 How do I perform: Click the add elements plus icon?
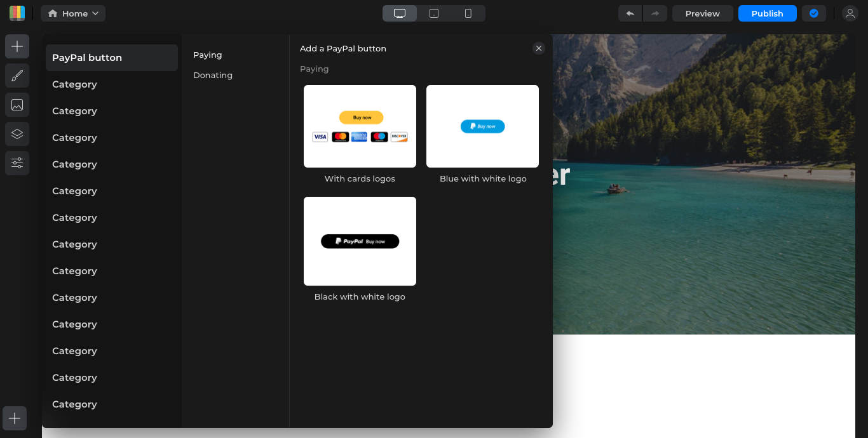(17, 46)
